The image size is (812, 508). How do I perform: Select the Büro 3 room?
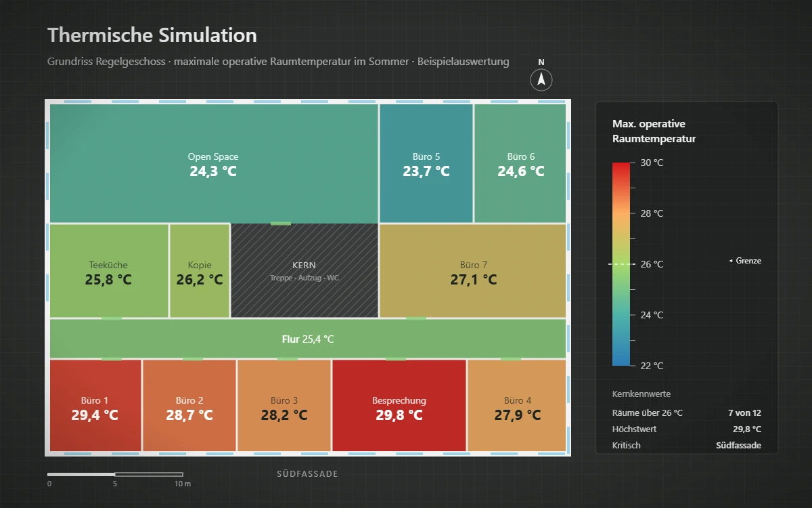(x=284, y=406)
